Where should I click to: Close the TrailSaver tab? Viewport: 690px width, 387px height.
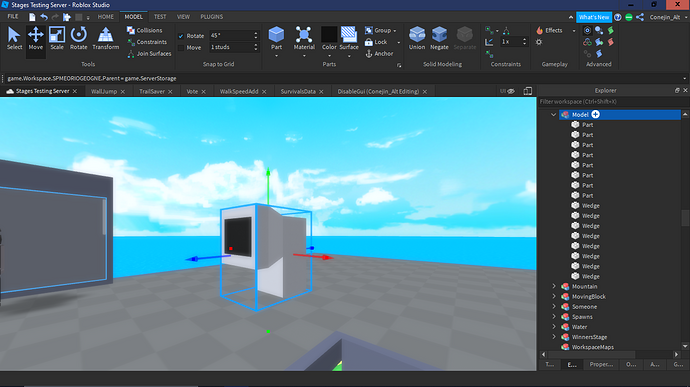click(170, 92)
